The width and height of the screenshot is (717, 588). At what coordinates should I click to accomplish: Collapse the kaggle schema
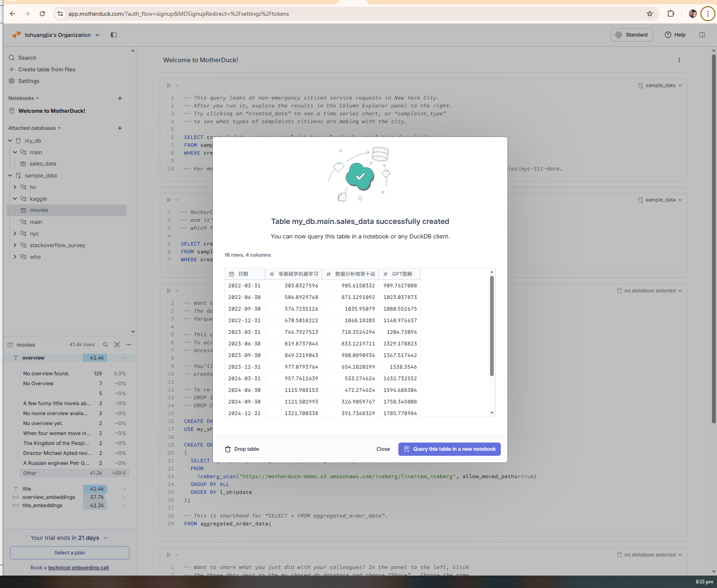[15, 199]
